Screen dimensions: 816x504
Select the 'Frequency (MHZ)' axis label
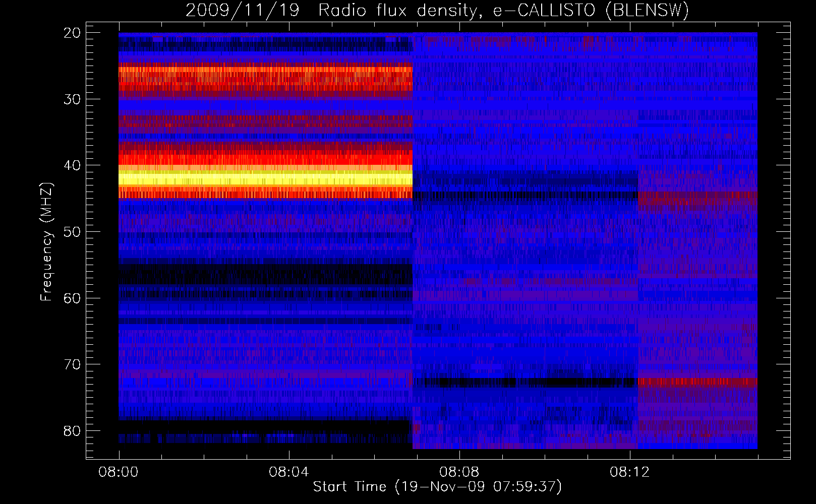point(46,242)
